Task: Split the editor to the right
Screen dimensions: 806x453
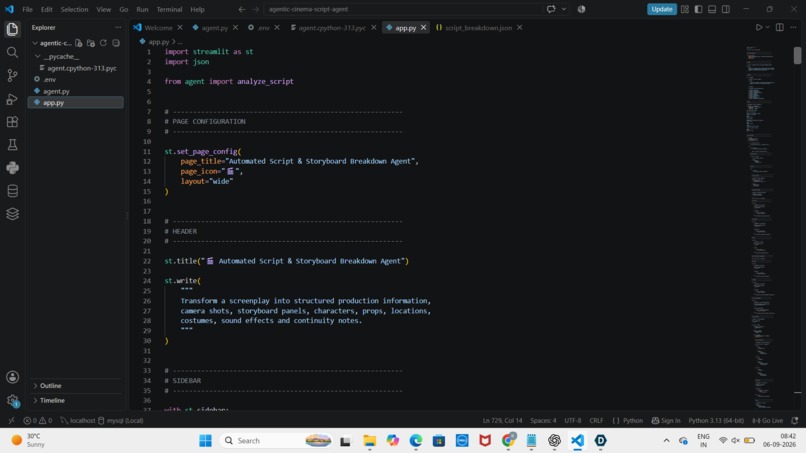Action: 780,27
